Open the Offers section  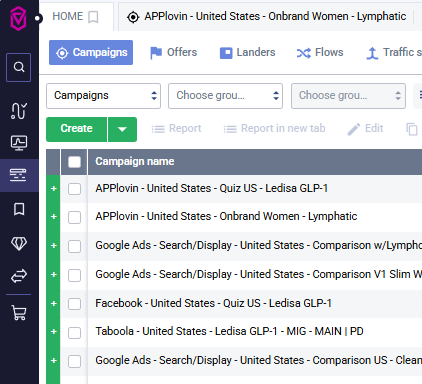click(174, 52)
